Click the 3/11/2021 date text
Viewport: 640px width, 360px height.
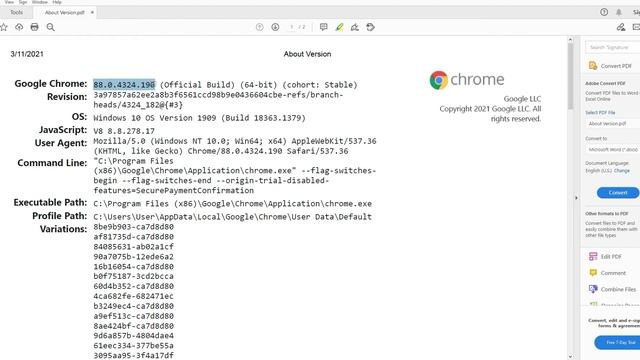tap(27, 54)
